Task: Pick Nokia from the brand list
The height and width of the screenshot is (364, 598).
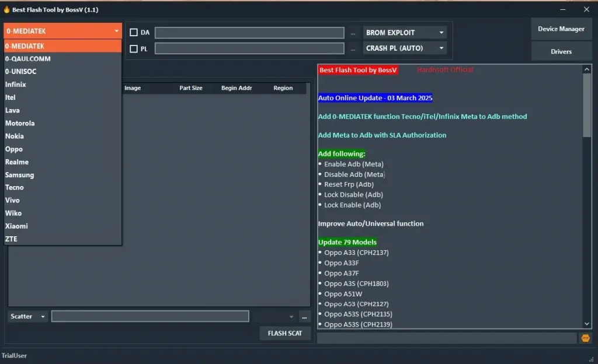Action: pos(62,136)
